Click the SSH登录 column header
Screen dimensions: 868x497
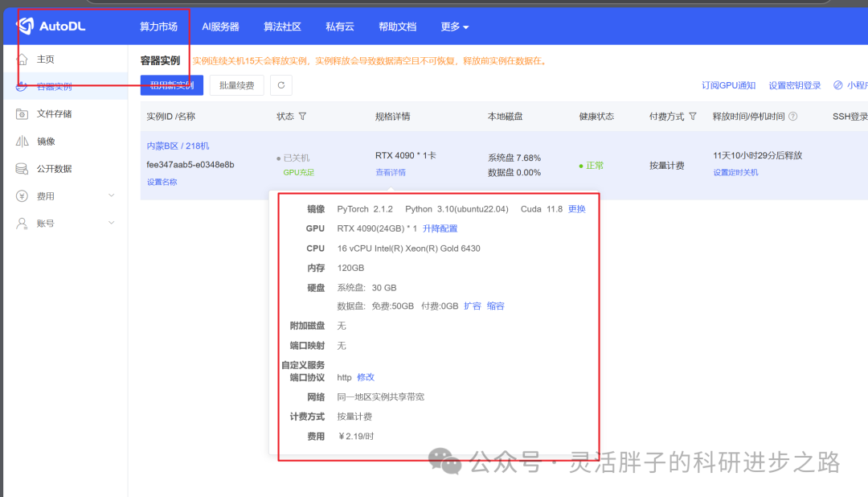(x=850, y=117)
